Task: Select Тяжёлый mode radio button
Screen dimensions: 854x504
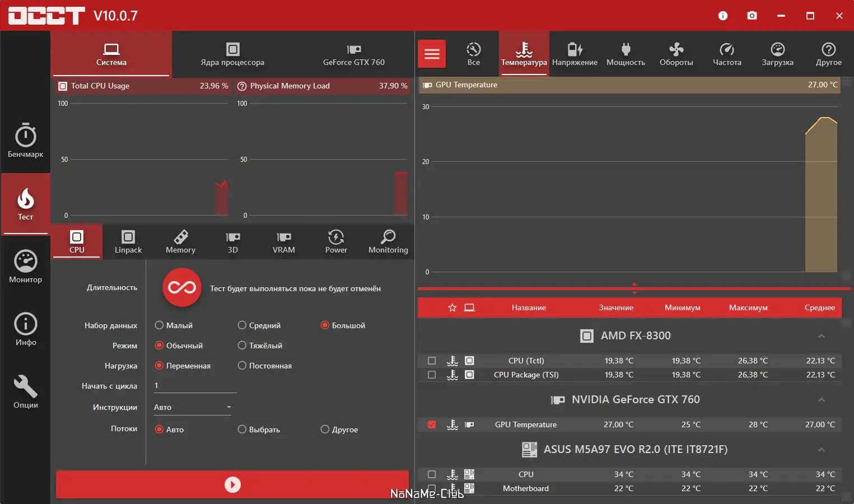Action: click(260, 346)
